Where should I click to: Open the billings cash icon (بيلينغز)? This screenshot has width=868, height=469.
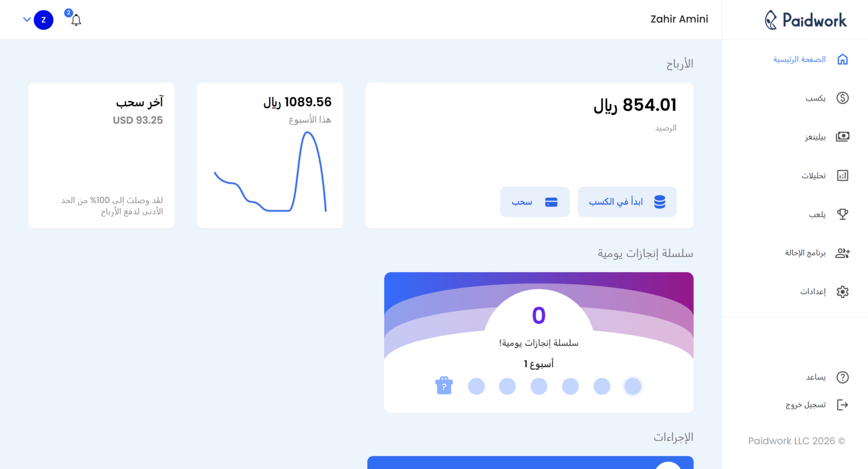click(842, 137)
